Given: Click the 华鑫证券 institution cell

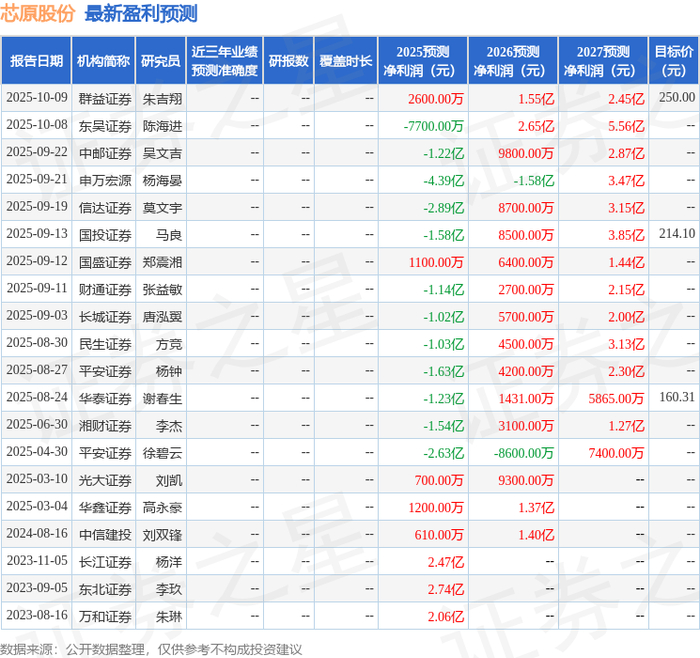Looking at the screenshot, I should [105, 508].
